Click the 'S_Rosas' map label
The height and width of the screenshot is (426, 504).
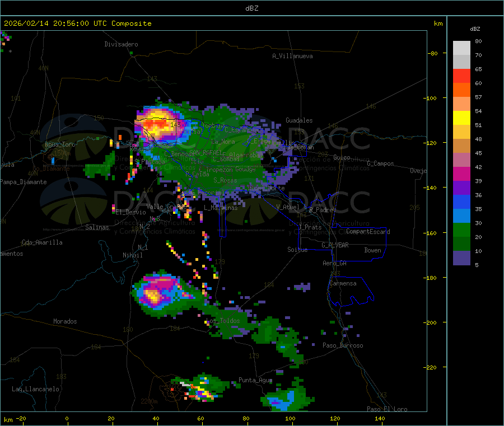225,180
